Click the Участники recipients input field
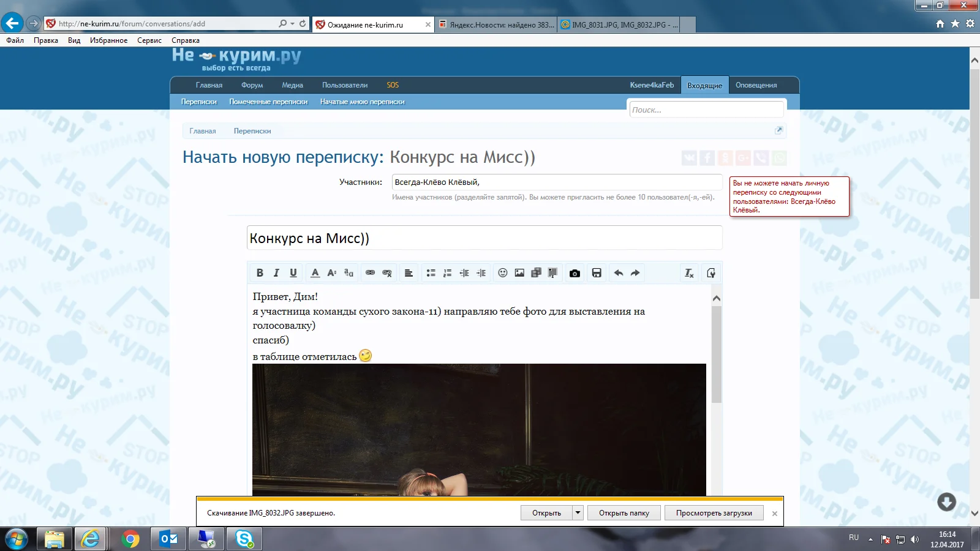 pyautogui.click(x=556, y=182)
